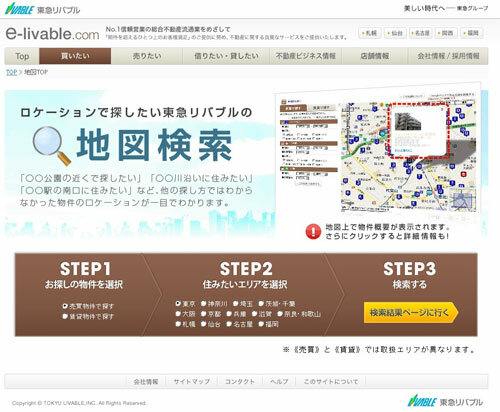Follow the TOP breadcrumb link

click(x=11, y=72)
